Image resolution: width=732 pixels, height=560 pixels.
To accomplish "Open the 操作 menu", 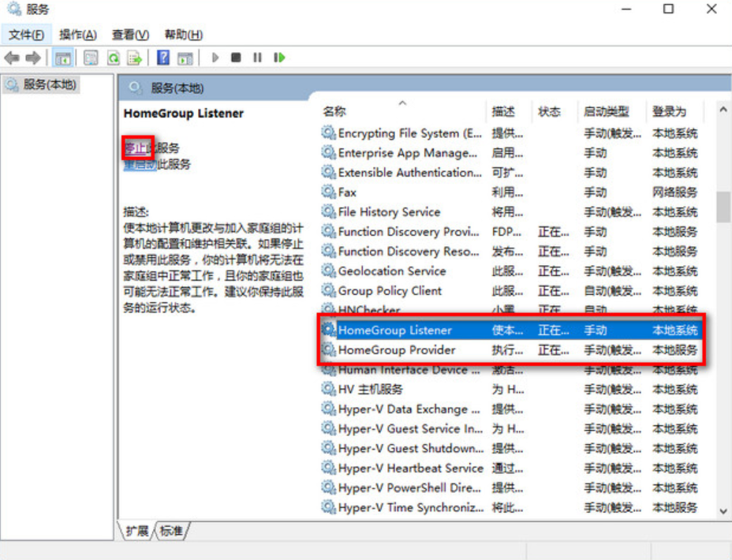I will [x=77, y=34].
